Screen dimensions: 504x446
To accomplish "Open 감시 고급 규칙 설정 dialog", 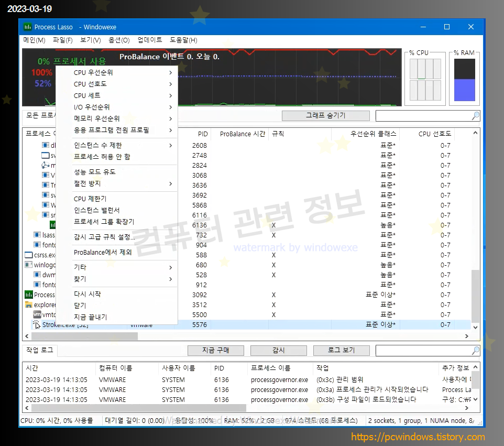I will [117, 237].
